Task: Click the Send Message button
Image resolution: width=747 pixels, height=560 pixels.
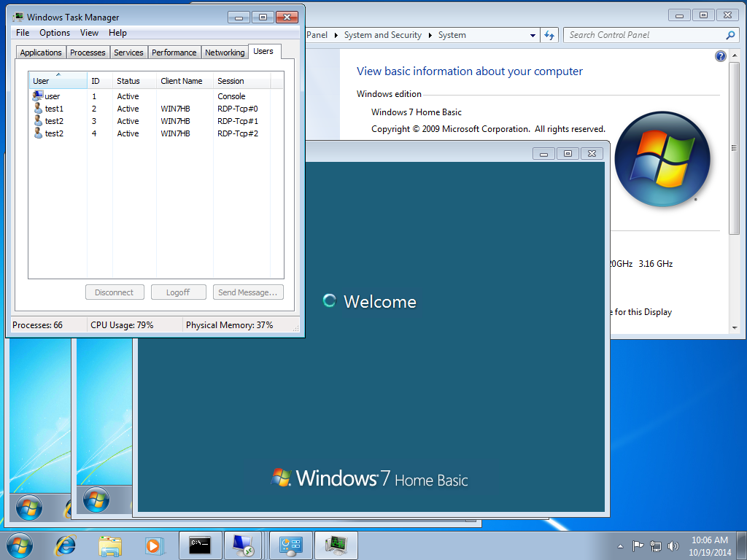Action: click(x=248, y=292)
